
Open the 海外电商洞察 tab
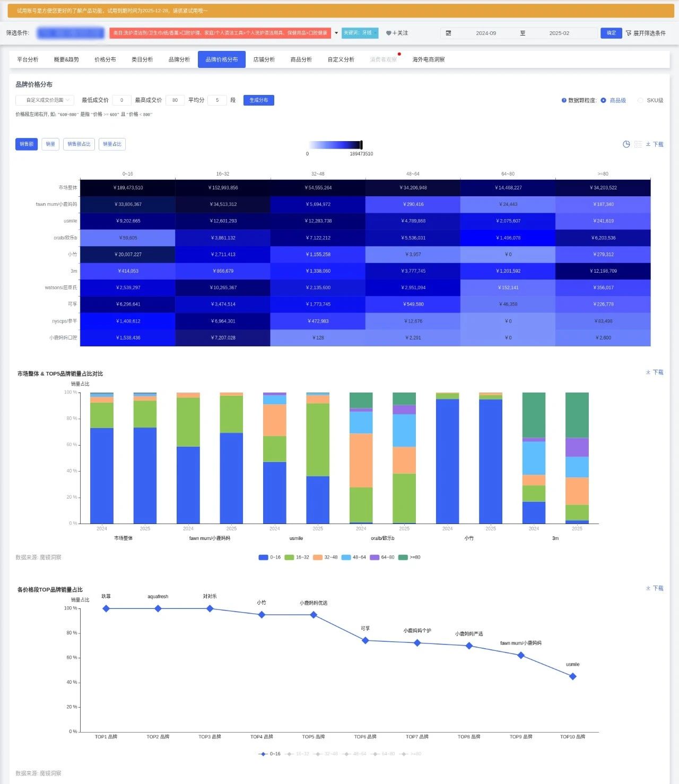[429, 59]
